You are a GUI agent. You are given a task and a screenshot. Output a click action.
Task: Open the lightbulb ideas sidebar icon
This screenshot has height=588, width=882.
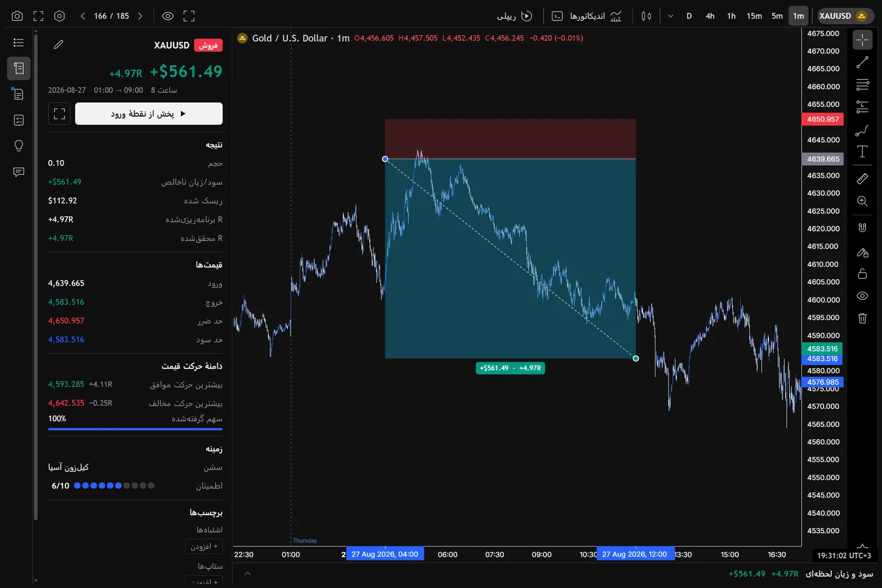point(19,146)
